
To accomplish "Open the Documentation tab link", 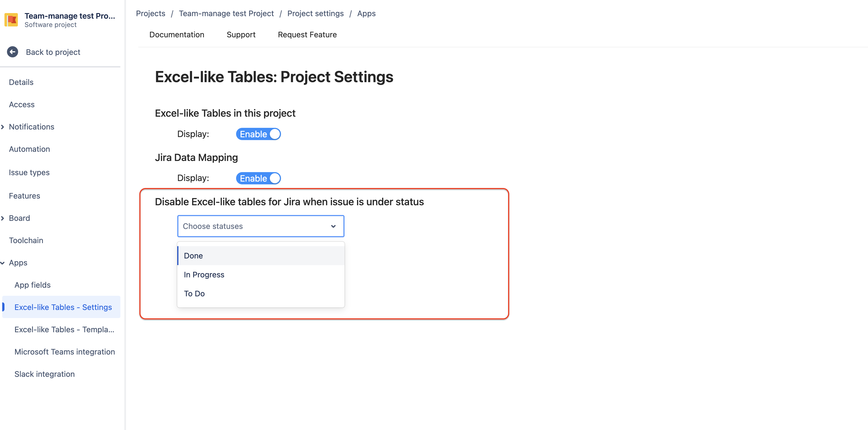I will point(176,34).
